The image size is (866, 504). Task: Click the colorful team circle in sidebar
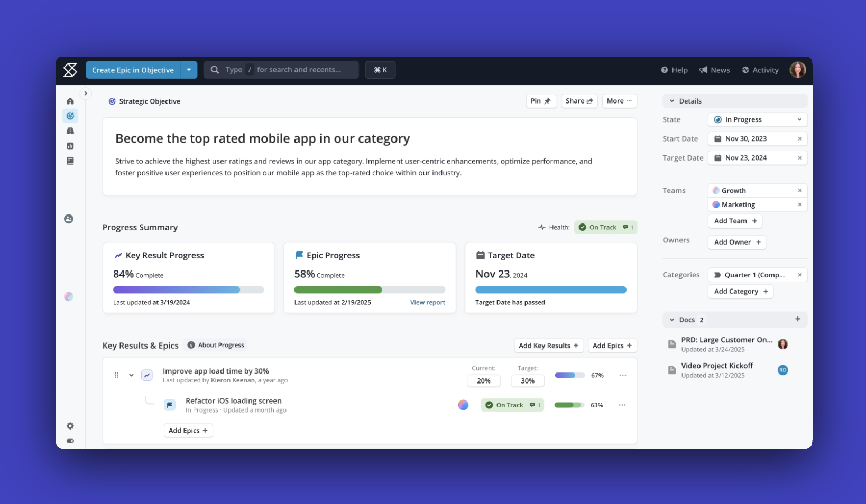pyautogui.click(x=69, y=296)
